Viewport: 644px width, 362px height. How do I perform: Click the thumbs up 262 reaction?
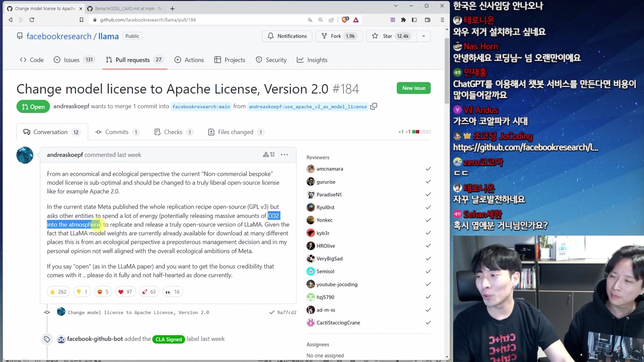[x=58, y=292]
